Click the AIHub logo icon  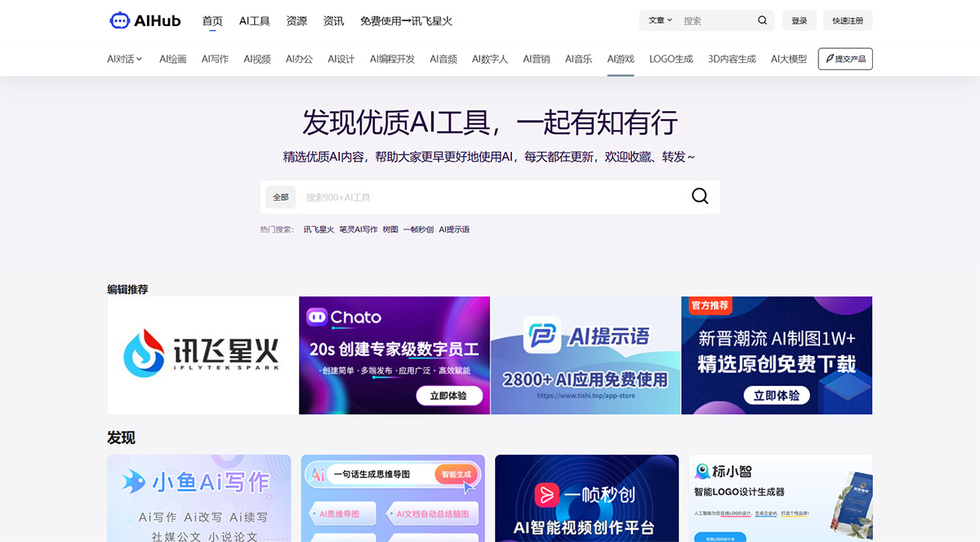[x=118, y=20]
